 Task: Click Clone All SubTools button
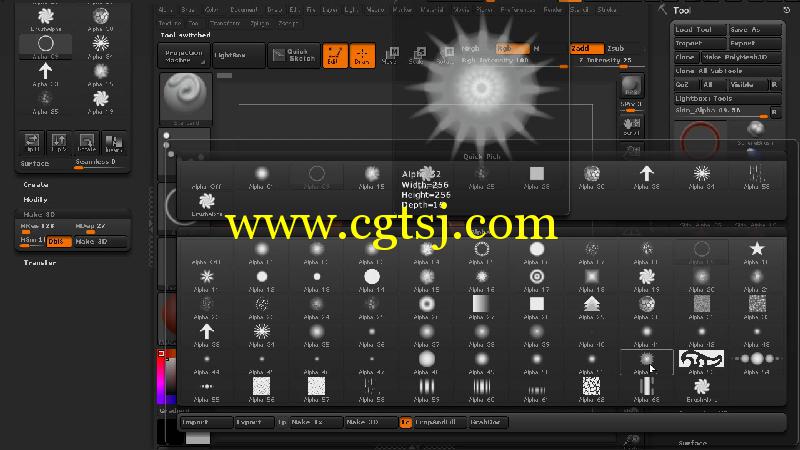tap(727, 71)
